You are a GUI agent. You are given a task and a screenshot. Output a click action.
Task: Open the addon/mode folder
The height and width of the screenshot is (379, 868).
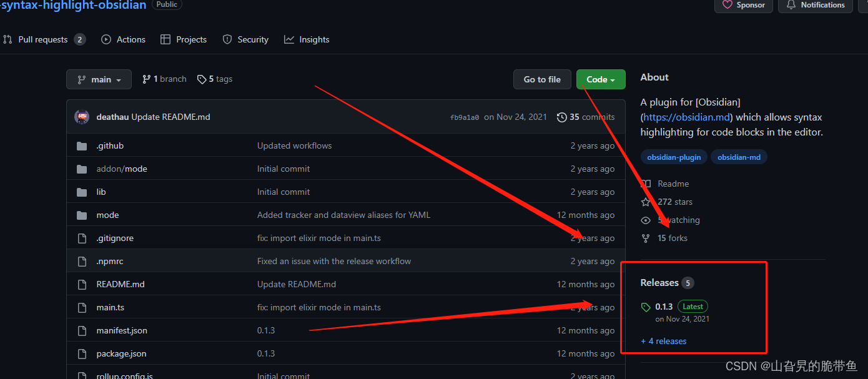122,169
